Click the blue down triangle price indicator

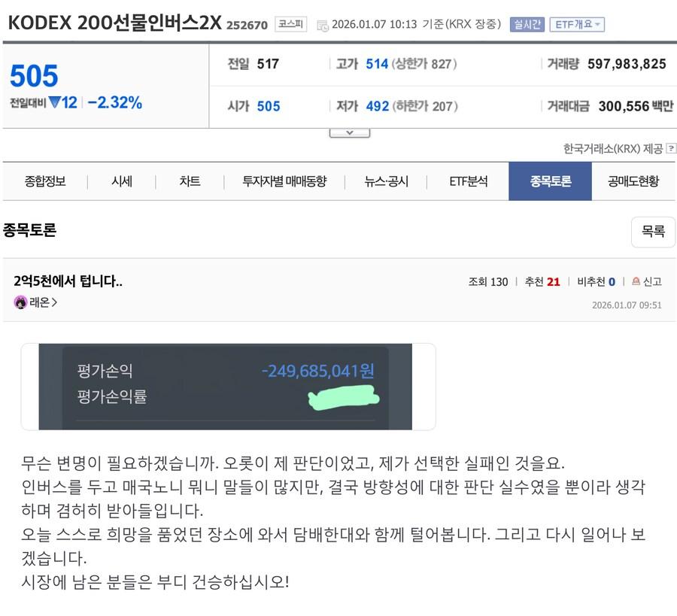point(55,102)
